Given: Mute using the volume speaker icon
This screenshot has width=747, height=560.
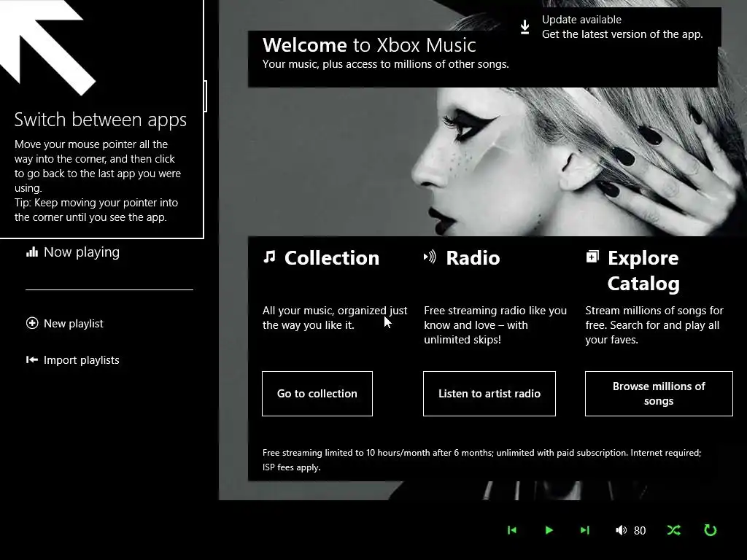Looking at the screenshot, I should point(622,530).
